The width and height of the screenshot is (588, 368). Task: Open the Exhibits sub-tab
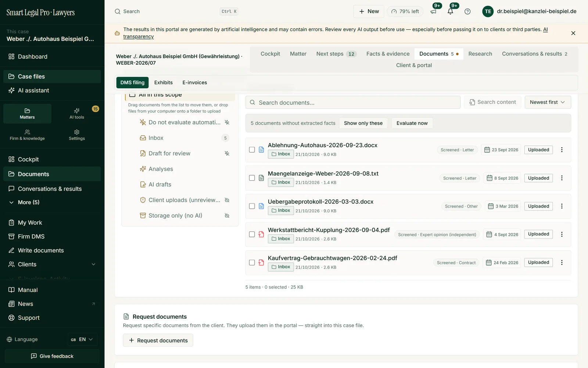click(163, 82)
